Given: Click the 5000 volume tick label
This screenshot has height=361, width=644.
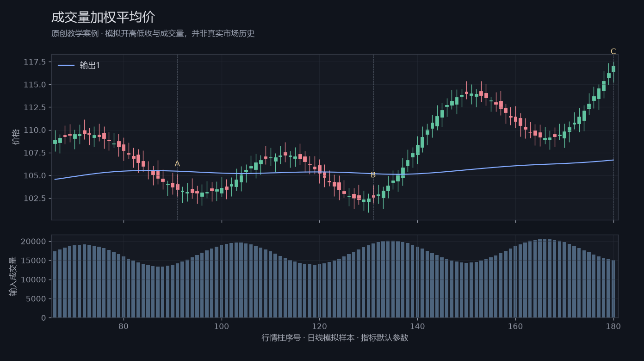Looking at the screenshot, I should pyautogui.click(x=37, y=299).
